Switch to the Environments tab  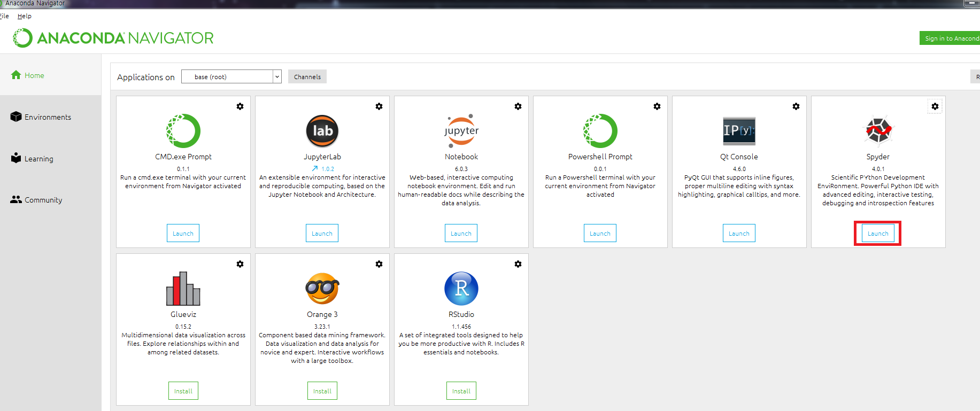[x=51, y=117]
